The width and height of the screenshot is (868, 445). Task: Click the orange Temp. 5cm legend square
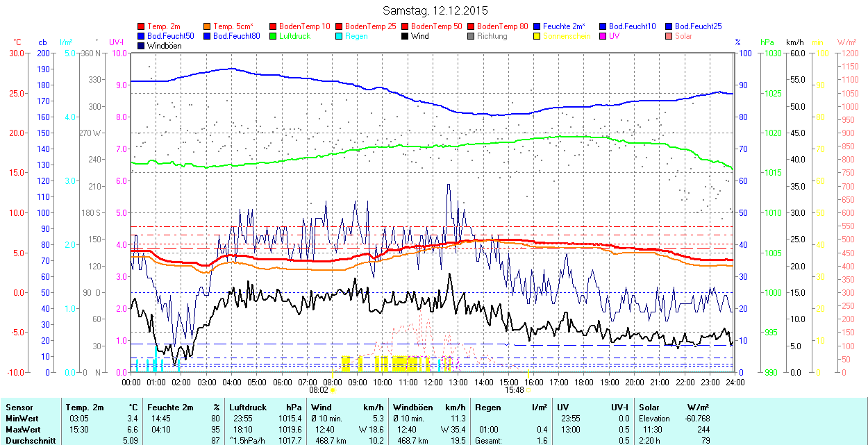tap(207, 26)
